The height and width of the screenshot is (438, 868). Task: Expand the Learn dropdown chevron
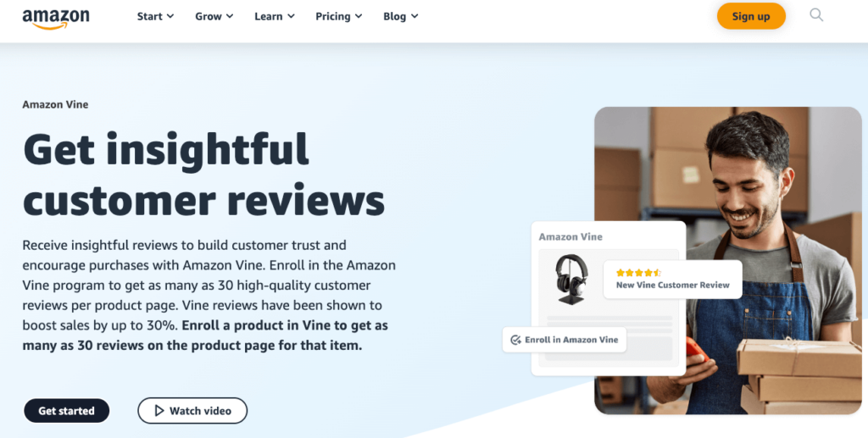point(291,17)
